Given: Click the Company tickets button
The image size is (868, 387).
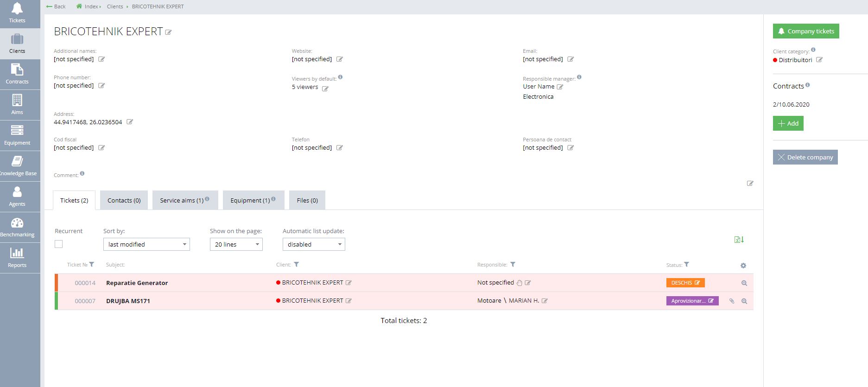Looking at the screenshot, I should point(805,31).
